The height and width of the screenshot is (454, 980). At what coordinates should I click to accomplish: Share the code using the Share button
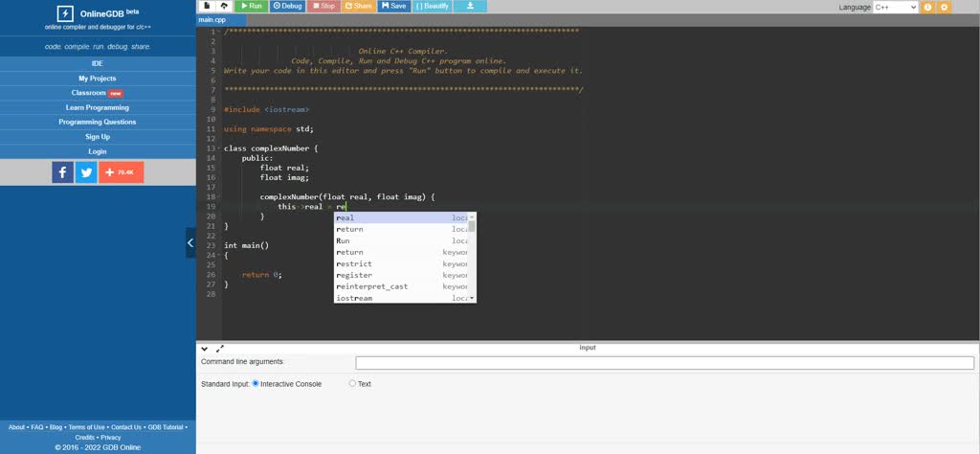point(359,6)
